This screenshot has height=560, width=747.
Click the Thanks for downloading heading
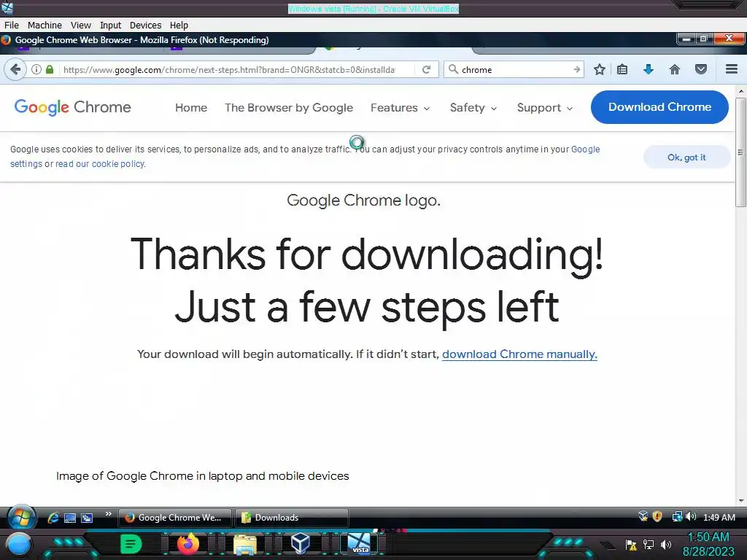(x=366, y=281)
